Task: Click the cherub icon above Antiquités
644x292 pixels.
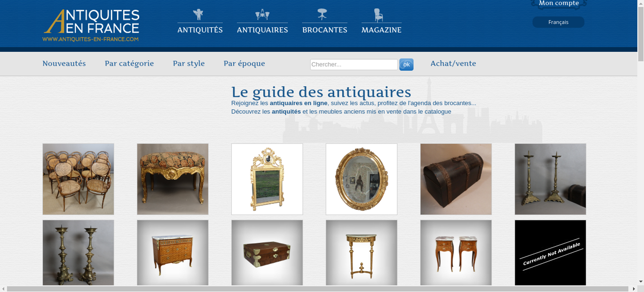Action: click(198, 14)
